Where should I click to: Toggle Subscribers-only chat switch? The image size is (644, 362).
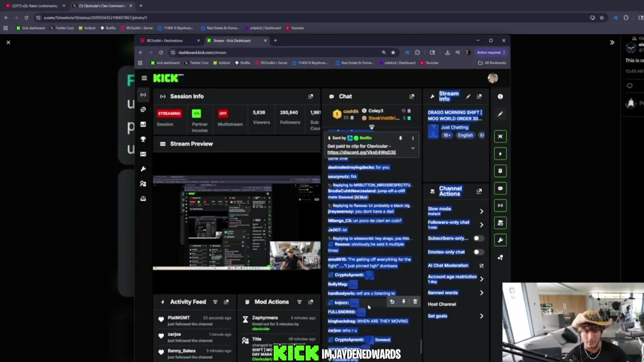[478, 238]
